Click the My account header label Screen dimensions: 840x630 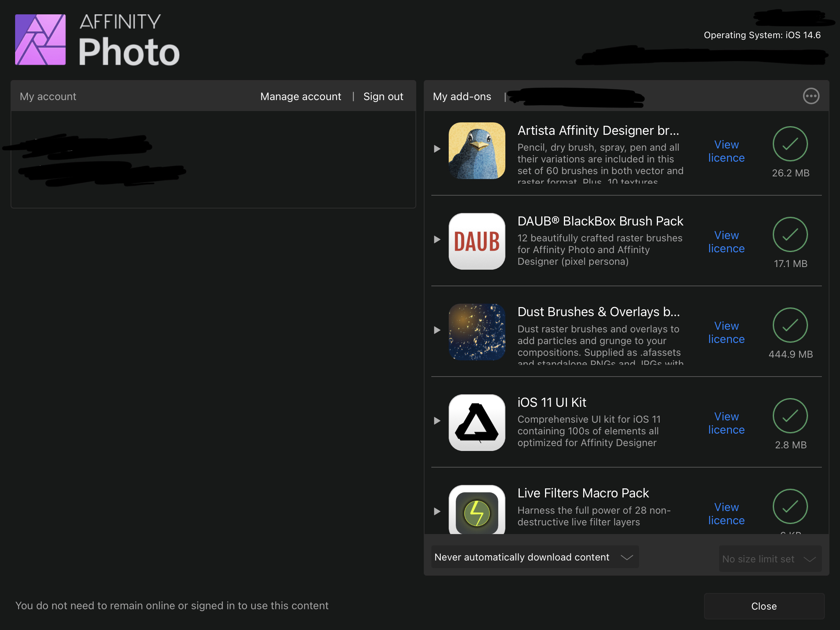pyautogui.click(x=48, y=96)
